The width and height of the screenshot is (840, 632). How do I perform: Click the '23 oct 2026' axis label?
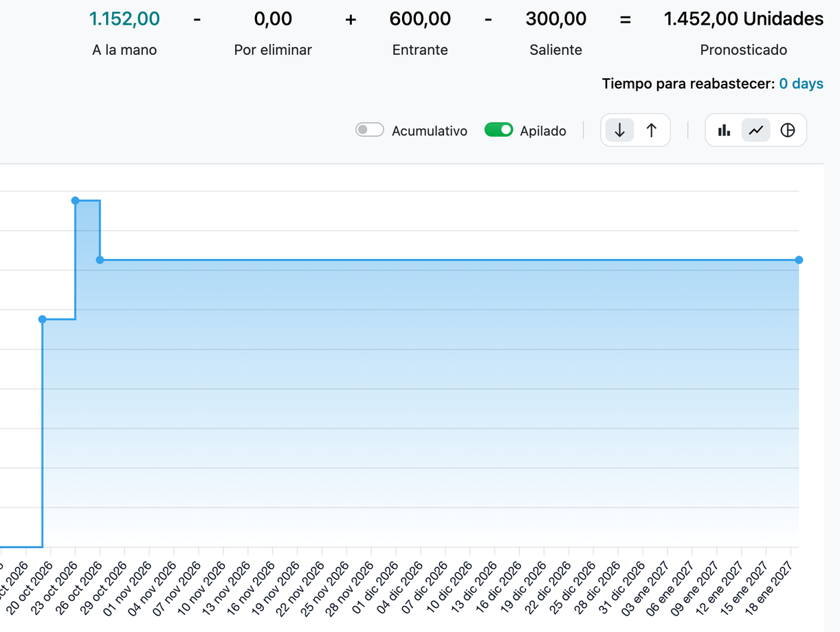56,588
